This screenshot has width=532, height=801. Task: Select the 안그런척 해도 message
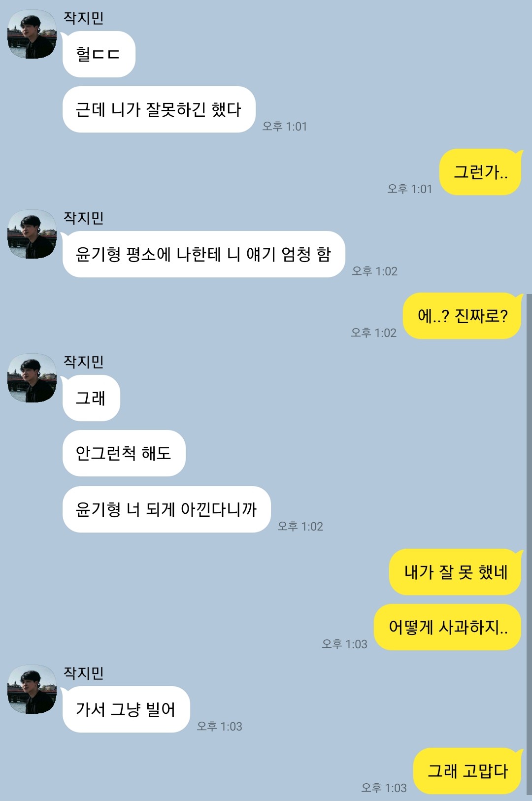pyautogui.click(x=124, y=453)
